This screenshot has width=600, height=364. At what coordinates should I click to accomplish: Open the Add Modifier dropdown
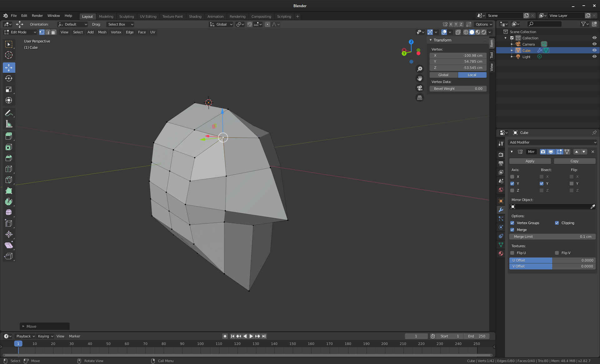tap(552, 142)
